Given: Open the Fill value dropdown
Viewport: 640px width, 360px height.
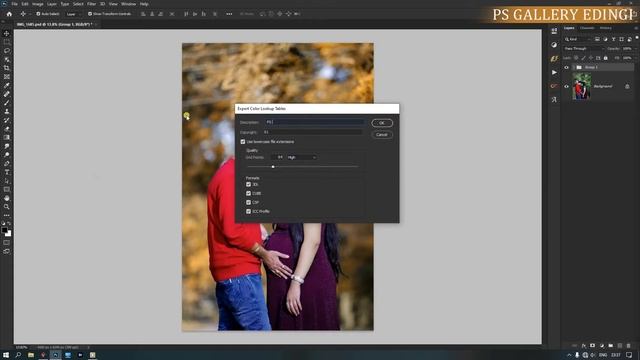Looking at the screenshot, I should (x=629, y=58).
